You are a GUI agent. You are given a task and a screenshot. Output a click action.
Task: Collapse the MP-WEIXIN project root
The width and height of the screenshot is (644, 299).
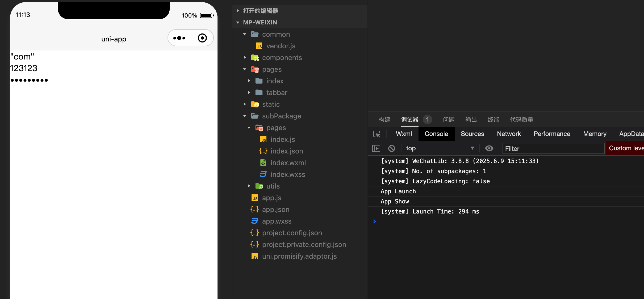[x=238, y=22]
